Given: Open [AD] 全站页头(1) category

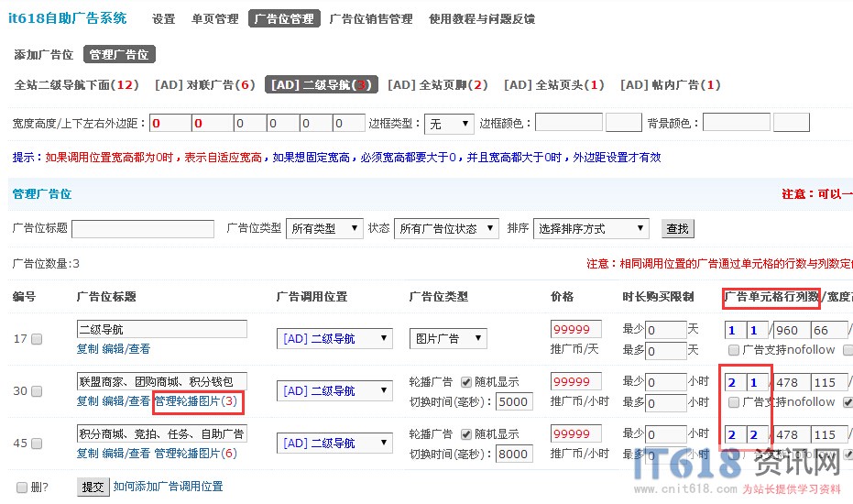Looking at the screenshot, I should pos(553,85).
